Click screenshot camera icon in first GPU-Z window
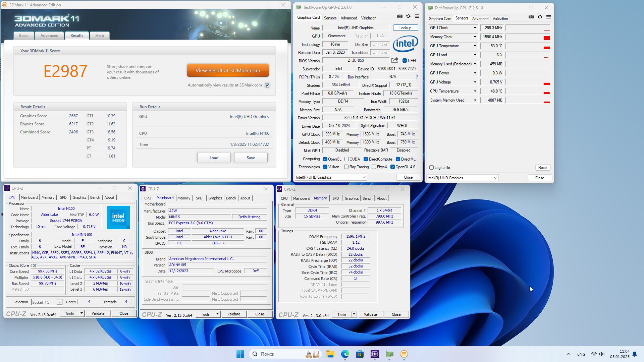The height and width of the screenshot is (362, 644). coord(399,16)
